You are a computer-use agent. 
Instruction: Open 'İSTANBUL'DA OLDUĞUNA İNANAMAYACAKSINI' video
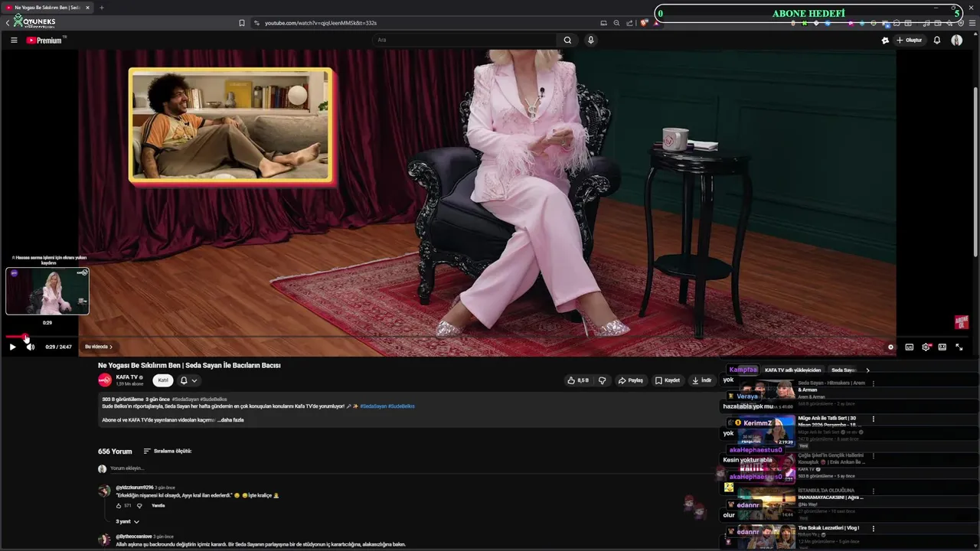tap(830, 494)
